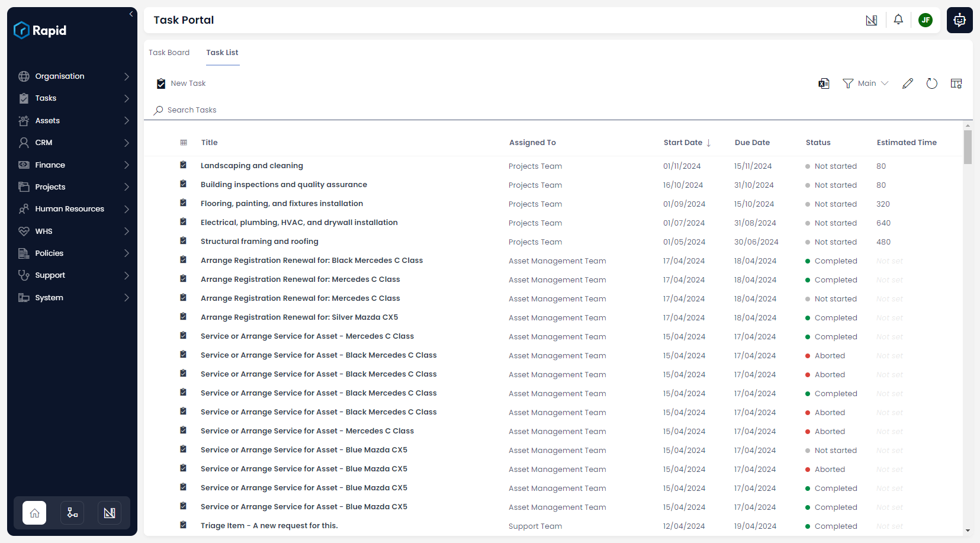The image size is (980, 543).
Task: Click the JF user avatar
Action: click(925, 20)
